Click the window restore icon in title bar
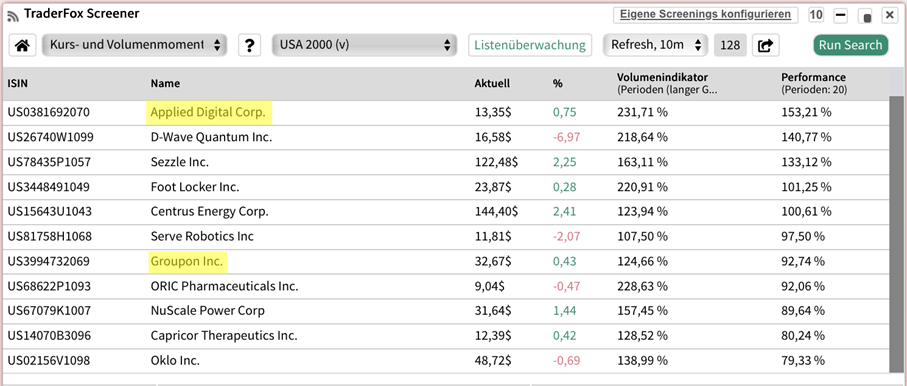This screenshot has height=386, width=907. [865, 16]
